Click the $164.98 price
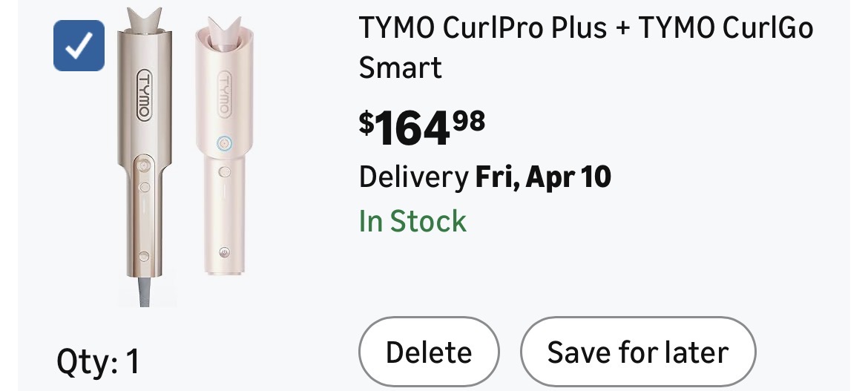868x391 pixels. [x=422, y=126]
